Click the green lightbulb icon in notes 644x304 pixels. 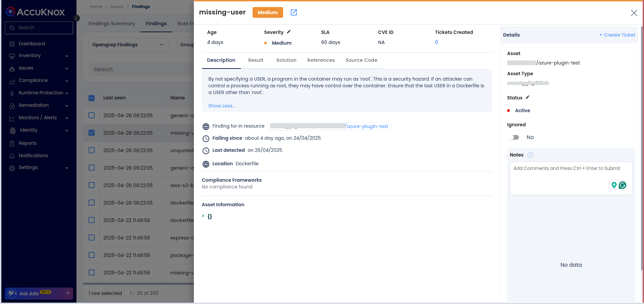point(614,185)
